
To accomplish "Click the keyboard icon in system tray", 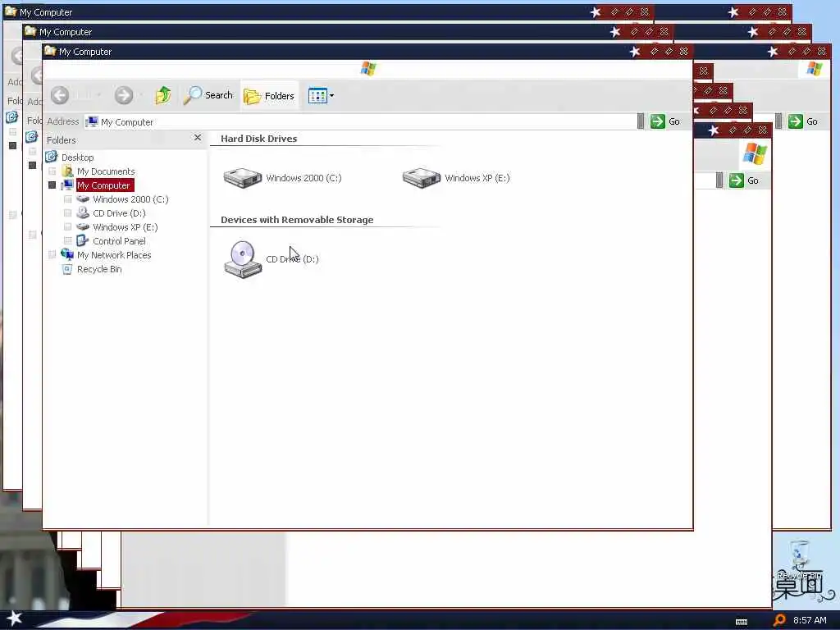I will click(742, 622).
